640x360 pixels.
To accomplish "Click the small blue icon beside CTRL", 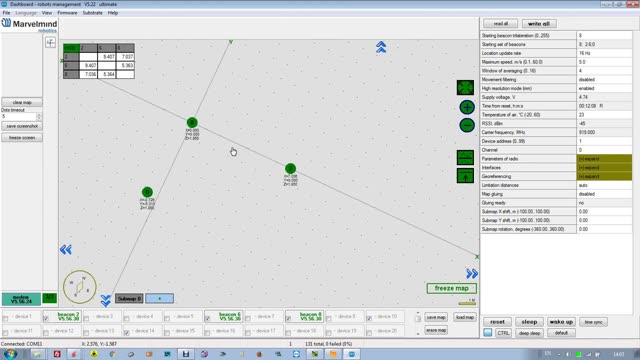I will click(x=488, y=333).
